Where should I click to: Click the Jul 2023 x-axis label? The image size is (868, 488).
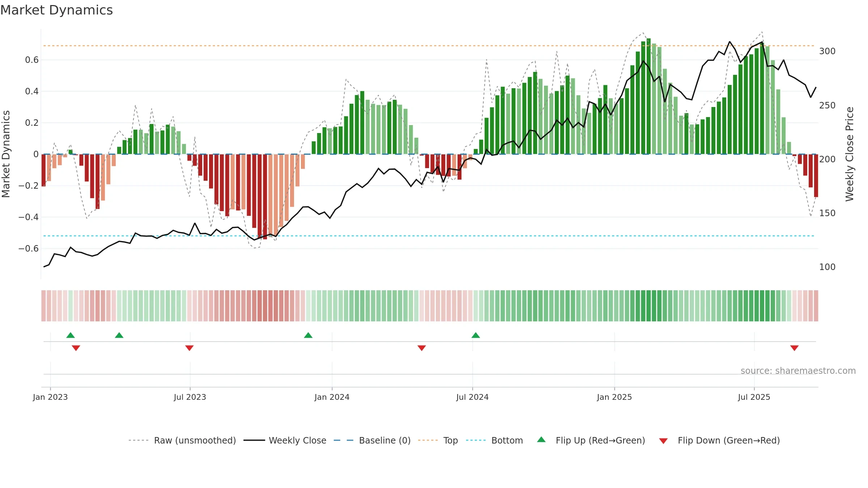click(190, 397)
